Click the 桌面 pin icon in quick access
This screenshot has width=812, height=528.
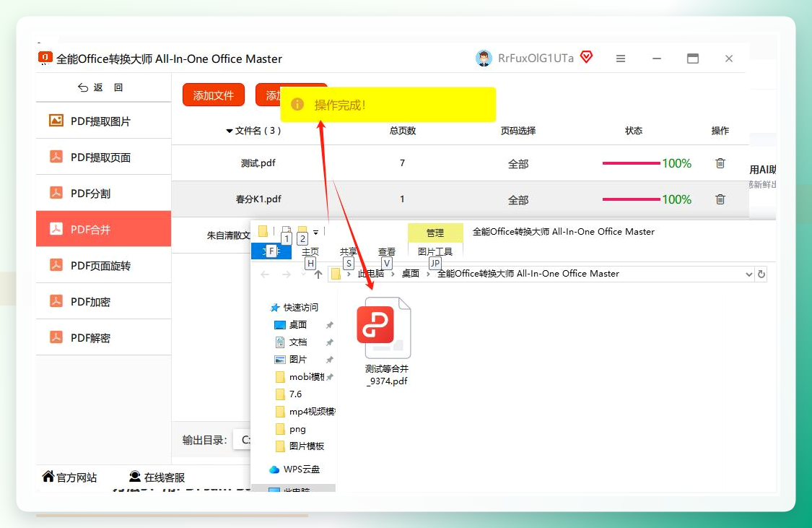329,325
